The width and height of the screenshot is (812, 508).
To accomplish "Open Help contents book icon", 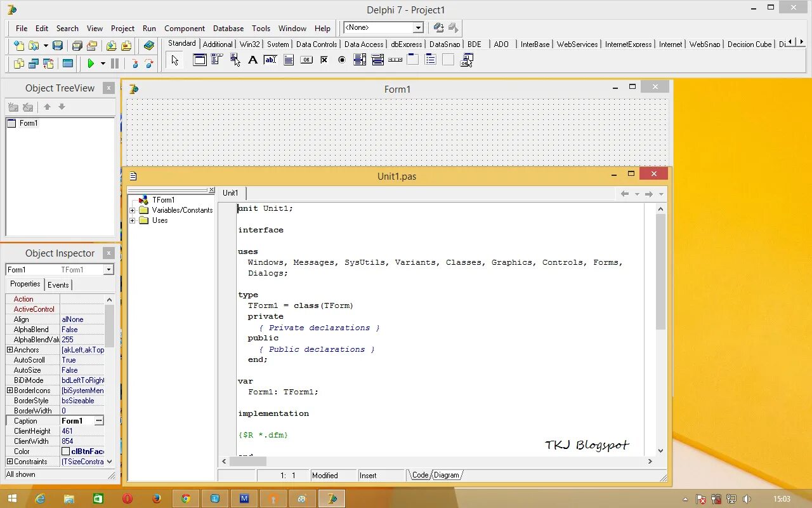I will pyautogui.click(x=148, y=46).
